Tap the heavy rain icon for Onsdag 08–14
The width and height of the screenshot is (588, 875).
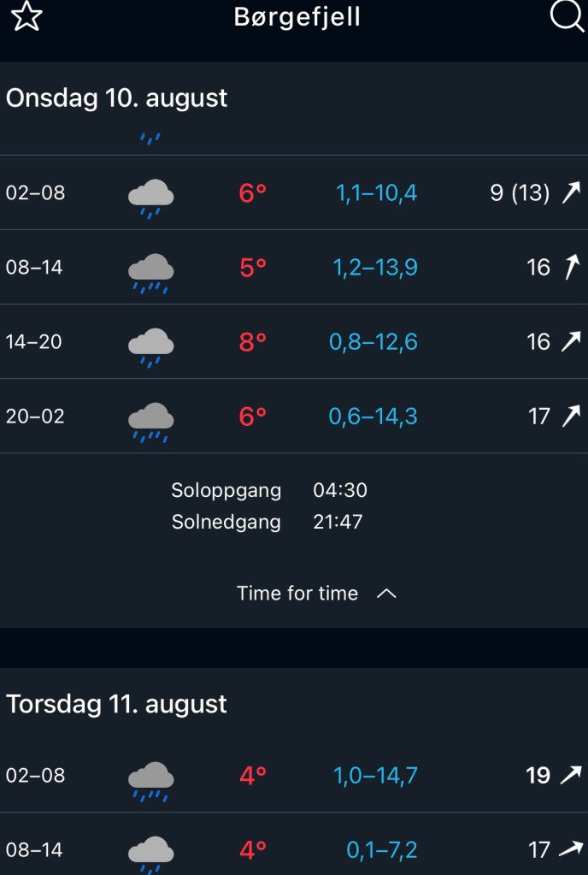[151, 272]
